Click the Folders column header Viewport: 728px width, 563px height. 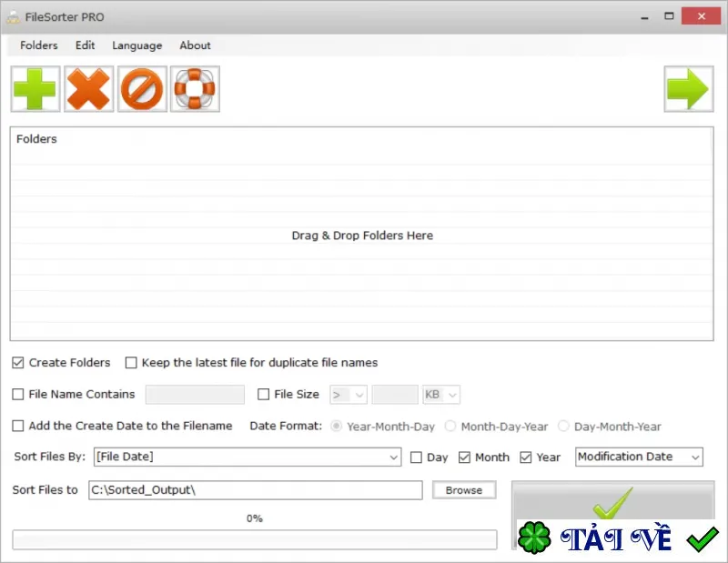point(36,139)
